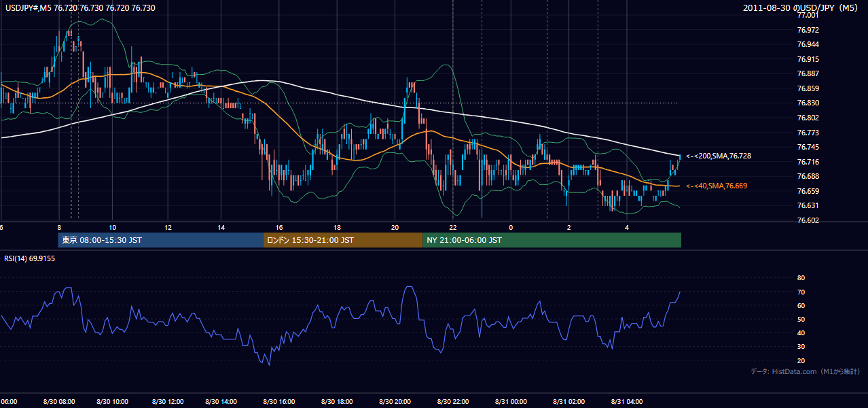
Task: Click the 8/31 02:00 bottom time label
Action: [x=569, y=402]
